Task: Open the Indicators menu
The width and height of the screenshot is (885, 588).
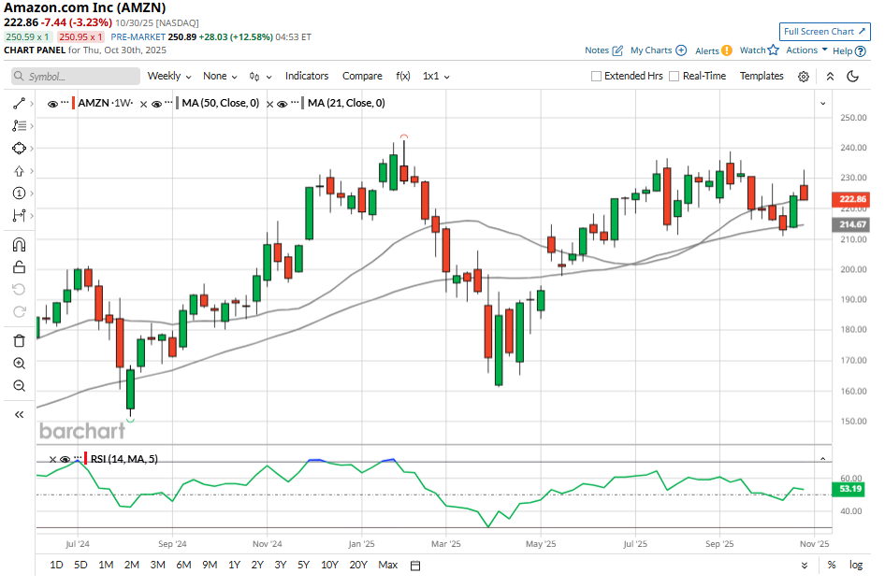Action: pyautogui.click(x=307, y=77)
